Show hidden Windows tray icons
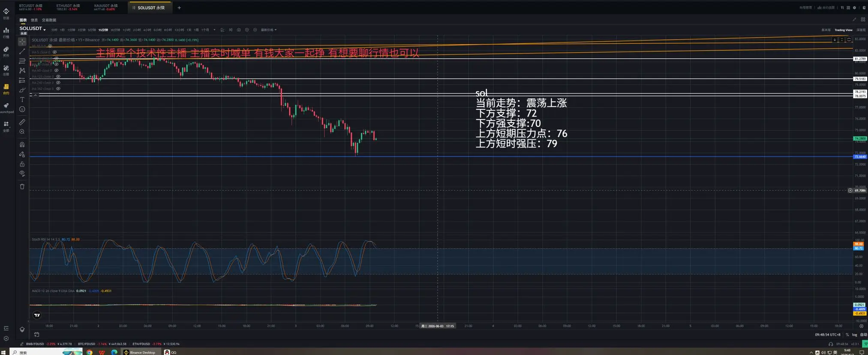The width and height of the screenshot is (868, 355). point(811,352)
